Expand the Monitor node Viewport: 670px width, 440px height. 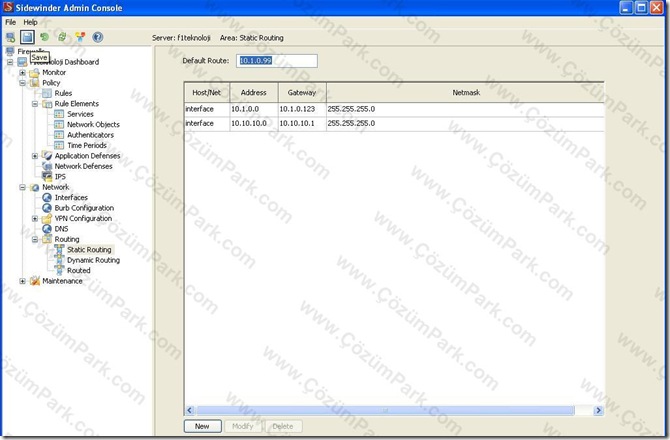tap(22, 73)
